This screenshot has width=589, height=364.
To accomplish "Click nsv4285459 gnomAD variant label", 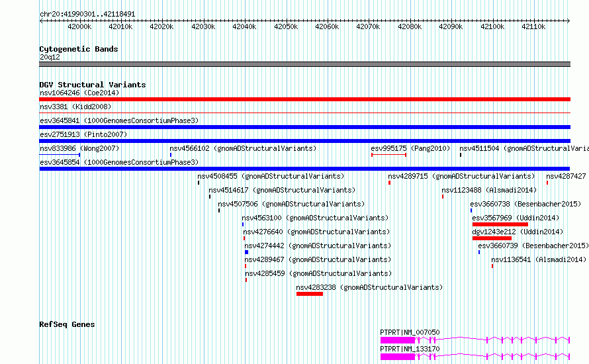I will [318, 273].
